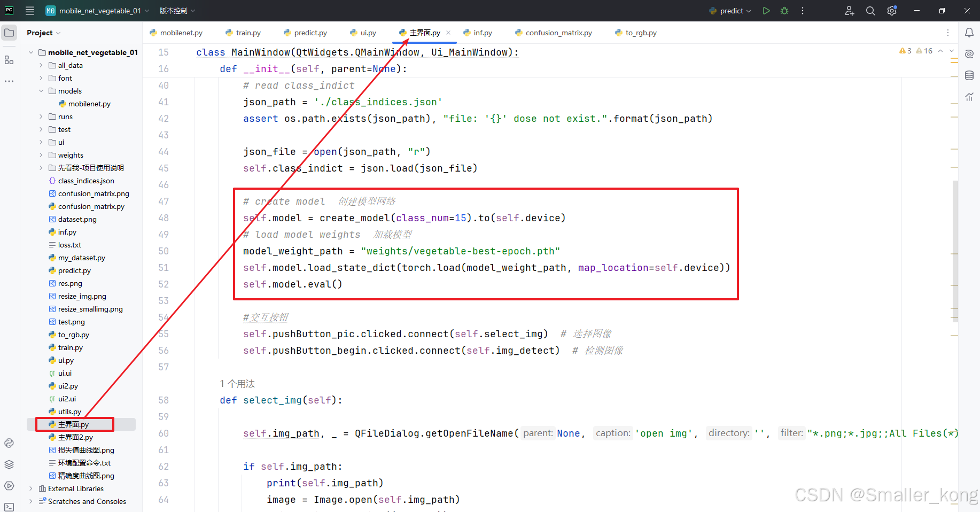Select resize_smallimg.png file
Image resolution: width=980 pixels, height=512 pixels.
90,309
